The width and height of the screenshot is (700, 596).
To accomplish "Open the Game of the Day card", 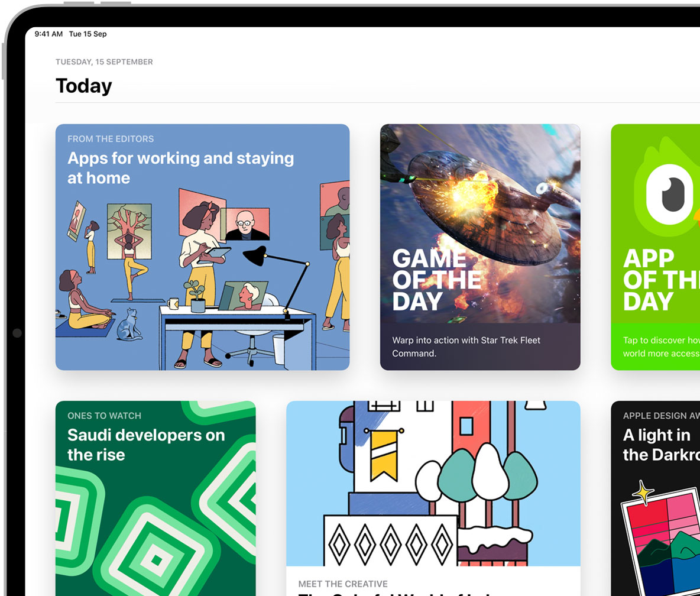I will tap(480, 247).
